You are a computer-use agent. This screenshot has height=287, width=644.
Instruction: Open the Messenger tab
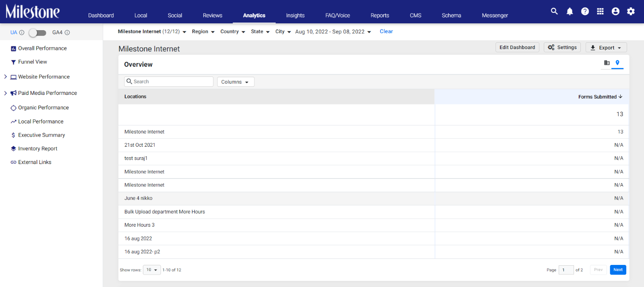(495, 15)
